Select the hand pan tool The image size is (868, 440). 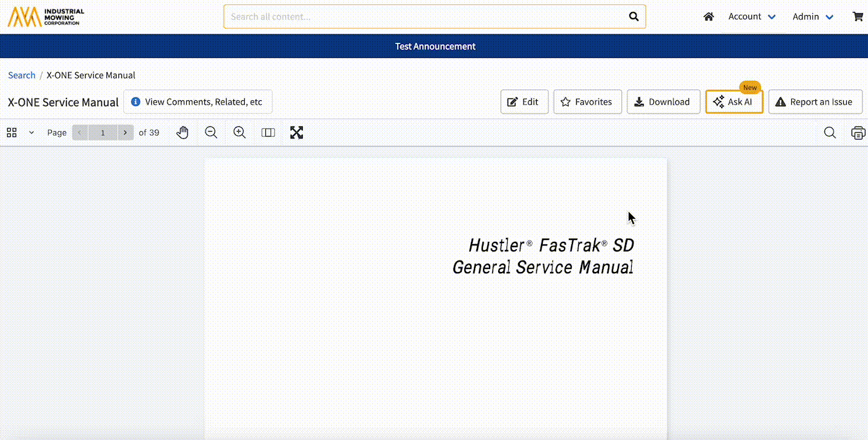(183, 133)
